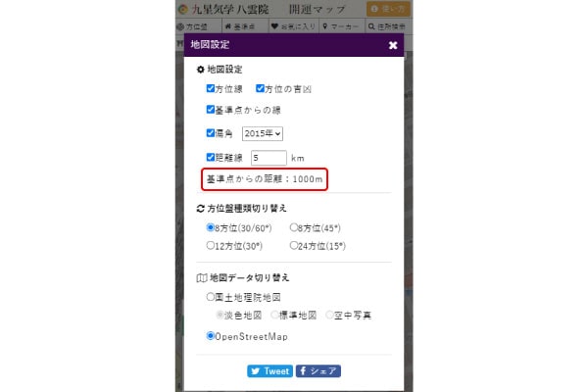Image resolution: width=588 pixels, height=392 pixels.
Task: Select 国土地理院地図 map data
Action: point(211,297)
